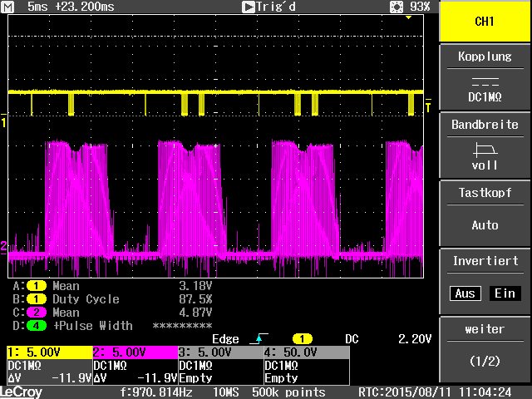Select the Auto probe value

tap(485, 225)
